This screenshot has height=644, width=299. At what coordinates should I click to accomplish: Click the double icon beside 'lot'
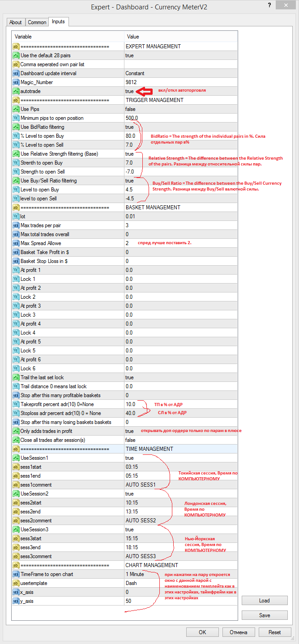[16, 216]
